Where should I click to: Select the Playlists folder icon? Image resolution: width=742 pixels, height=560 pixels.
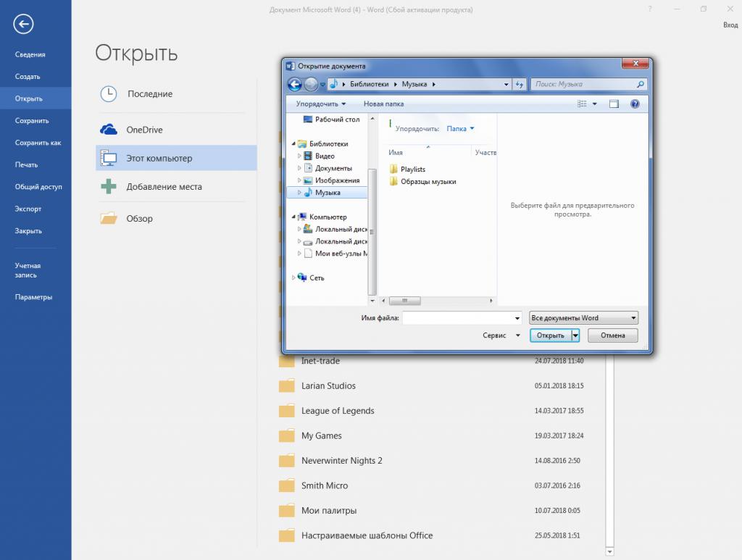click(393, 169)
